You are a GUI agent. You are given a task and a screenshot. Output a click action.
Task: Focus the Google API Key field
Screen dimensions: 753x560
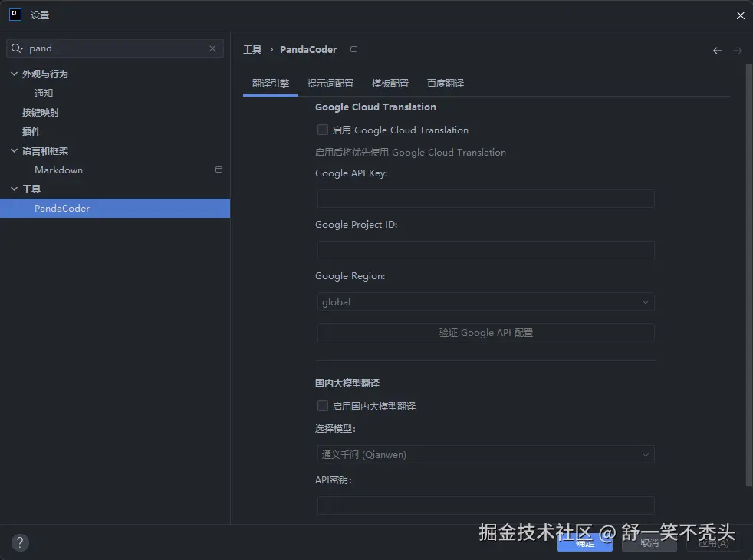point(485,199)
